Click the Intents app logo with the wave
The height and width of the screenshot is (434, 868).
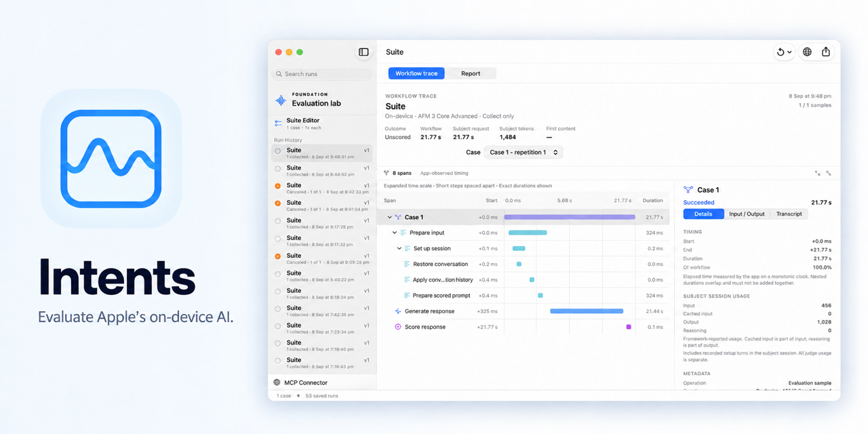(111, 159)
